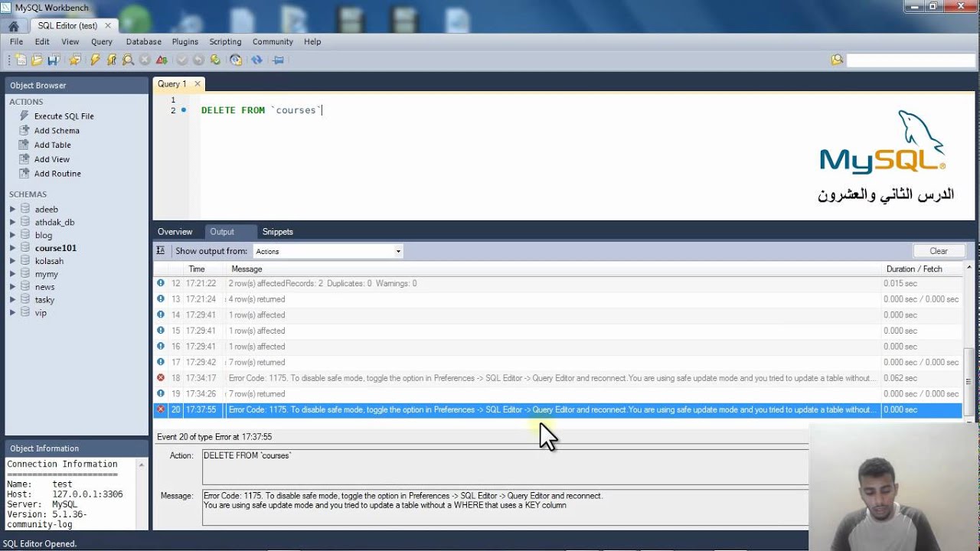Select the course101 schema name
This screenshot has height=551, width=980.
[55, 248]
